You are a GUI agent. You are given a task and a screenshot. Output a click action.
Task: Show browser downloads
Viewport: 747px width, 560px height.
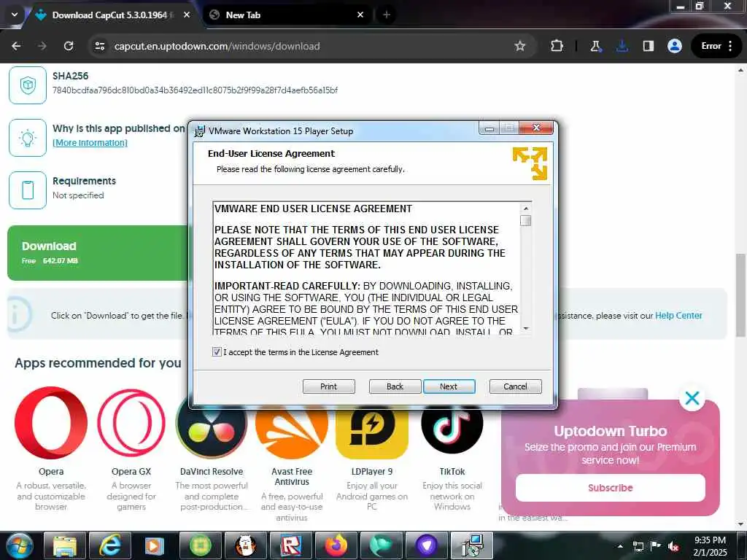click(x=622, y=46)
